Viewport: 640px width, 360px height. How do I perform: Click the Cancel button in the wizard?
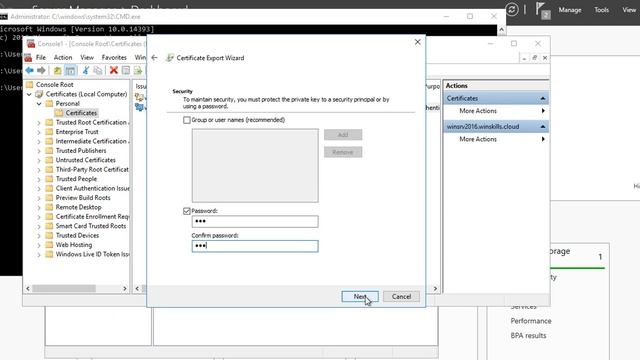[x=401, y=296]
